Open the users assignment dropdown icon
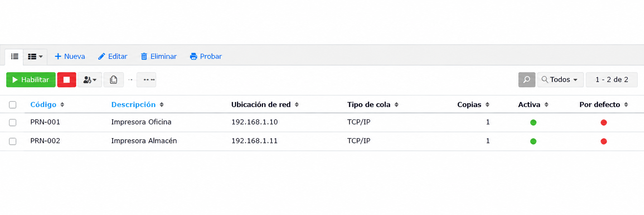Screen dimensions: 644x215 point(90,80)
